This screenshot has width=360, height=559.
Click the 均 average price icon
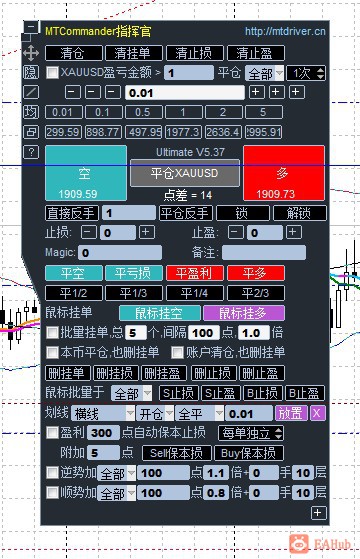point(31,112)
